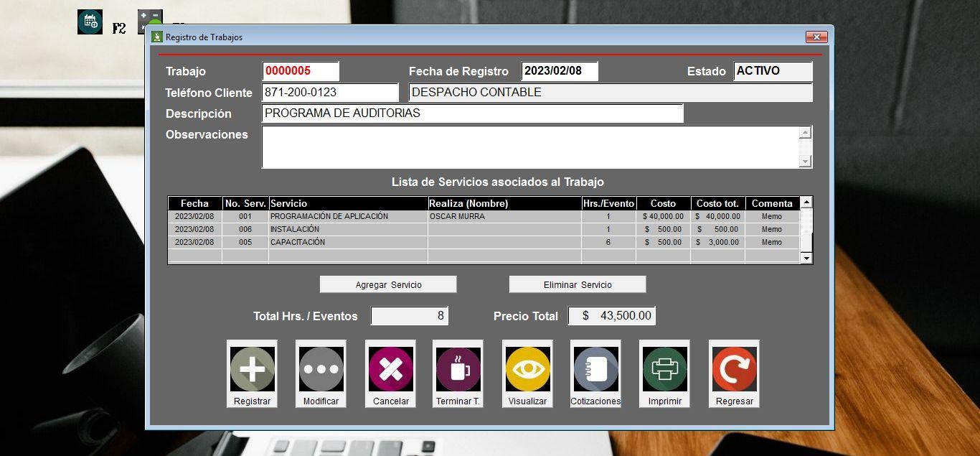Click the OSCAR MURRA cell
The height and width of the screenshot is (456, 980).
click(x=504, y=216)
